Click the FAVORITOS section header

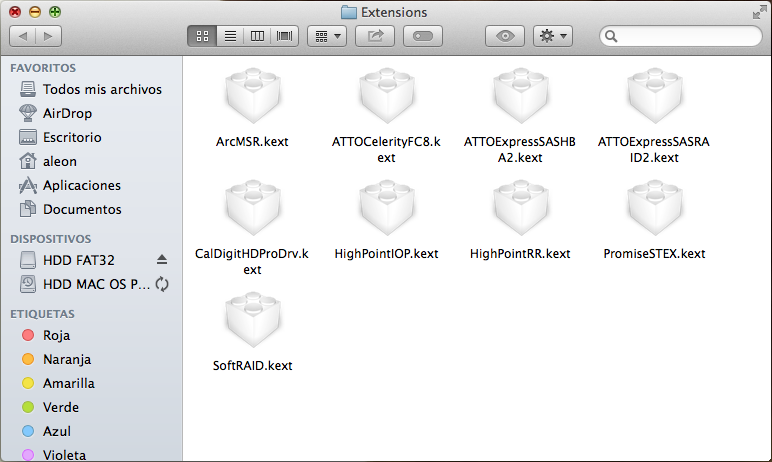pos(43,68)
